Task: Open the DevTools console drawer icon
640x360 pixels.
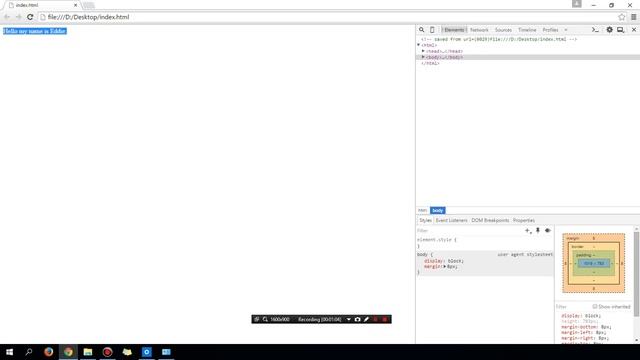Action: [x=595, y=30]
